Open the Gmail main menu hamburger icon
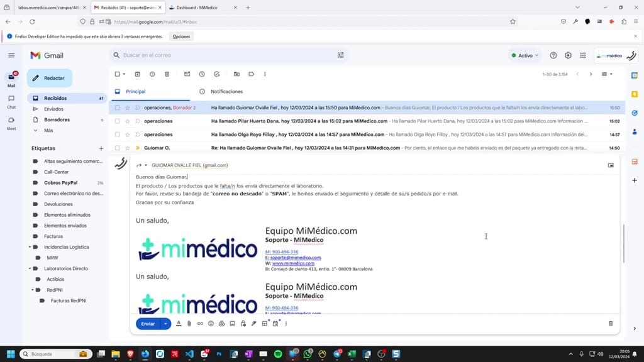The width and height of the screenshot is (644, 362). coord(11,55)
